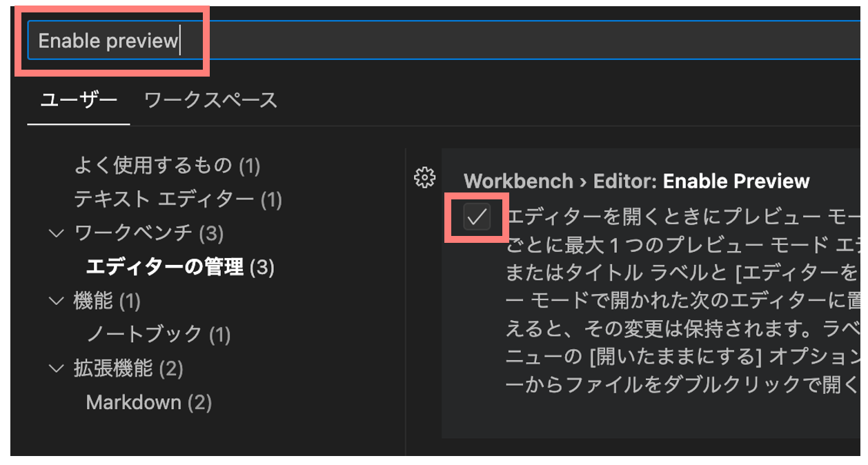
Task: Collapse the 機能 category
Action: pos(56,301)
